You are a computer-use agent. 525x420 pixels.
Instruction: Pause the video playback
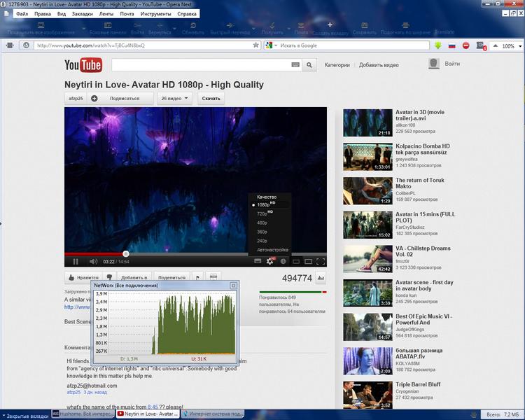[76, 262]
